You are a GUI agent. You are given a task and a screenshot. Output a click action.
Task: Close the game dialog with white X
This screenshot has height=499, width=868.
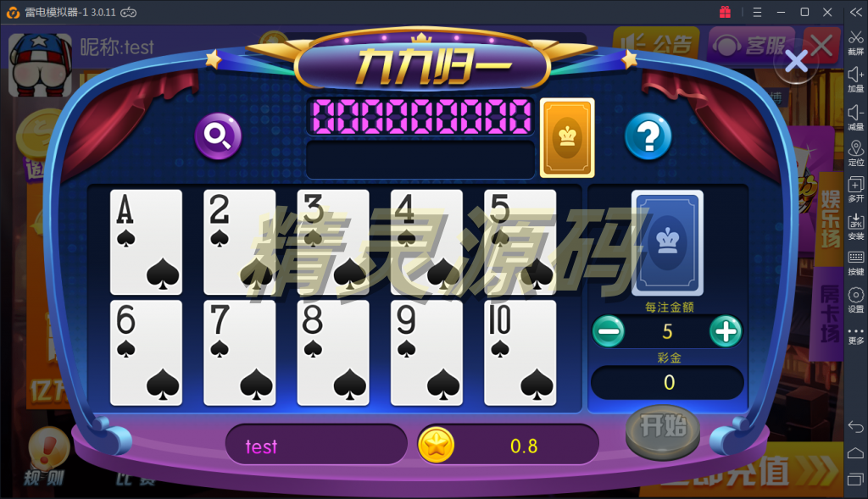point(796,62)
